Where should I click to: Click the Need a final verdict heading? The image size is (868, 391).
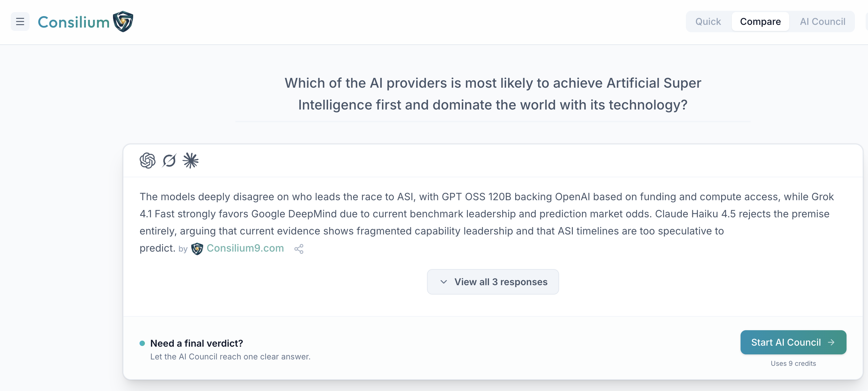click(x=197, y=343)
